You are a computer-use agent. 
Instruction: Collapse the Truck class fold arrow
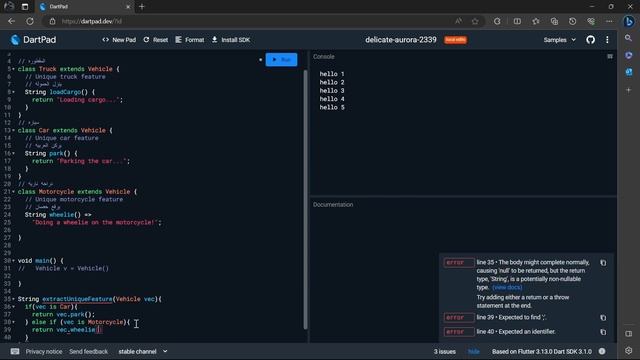[x=13, y=69]
